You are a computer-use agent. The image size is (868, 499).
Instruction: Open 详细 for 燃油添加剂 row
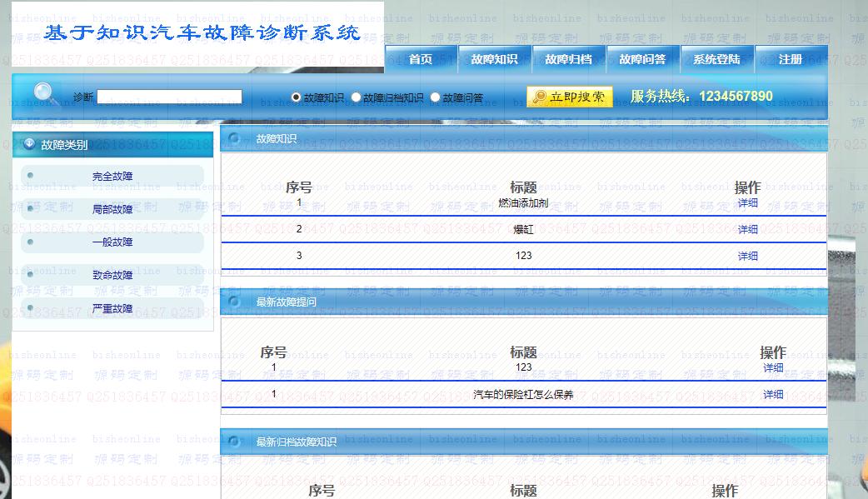(747, 202)
